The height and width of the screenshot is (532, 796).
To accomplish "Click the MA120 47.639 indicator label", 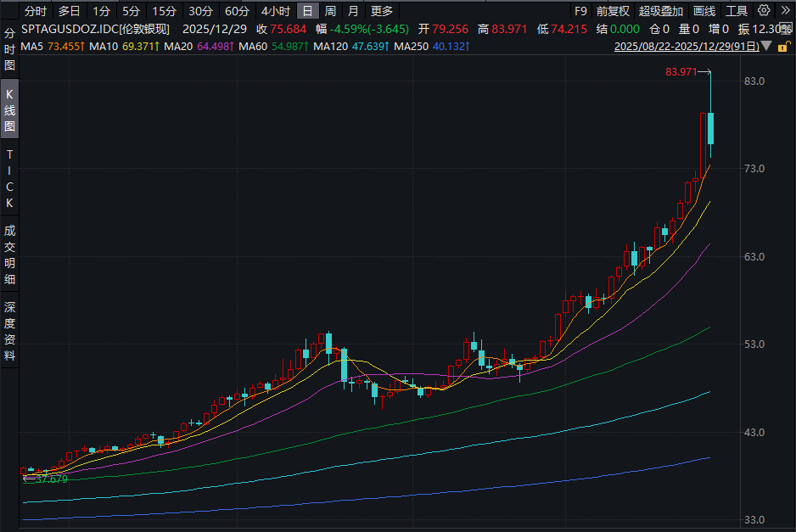I will [x=351, y=46].
